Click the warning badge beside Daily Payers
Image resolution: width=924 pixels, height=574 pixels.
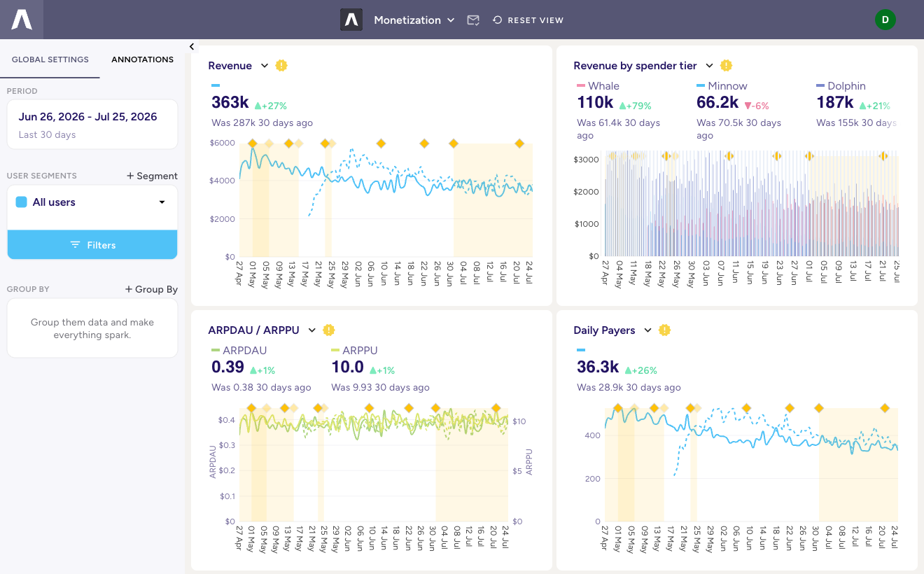click(x=665, y=330)
